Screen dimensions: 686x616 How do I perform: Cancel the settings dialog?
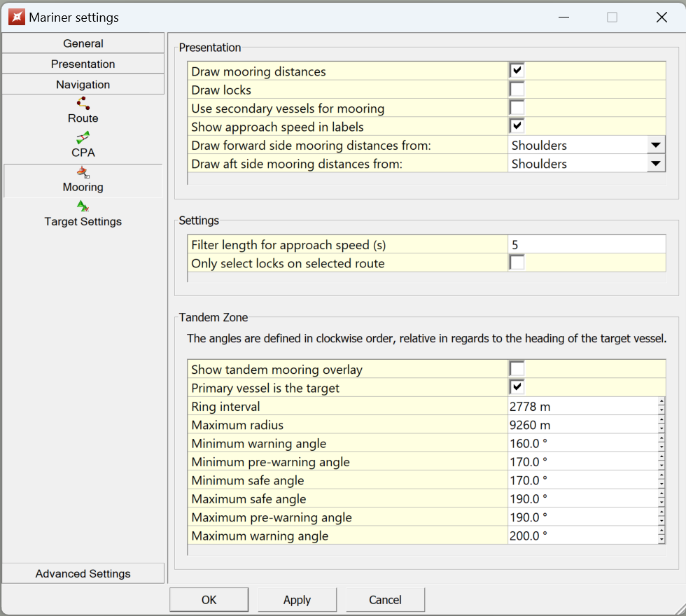point(385,600)
